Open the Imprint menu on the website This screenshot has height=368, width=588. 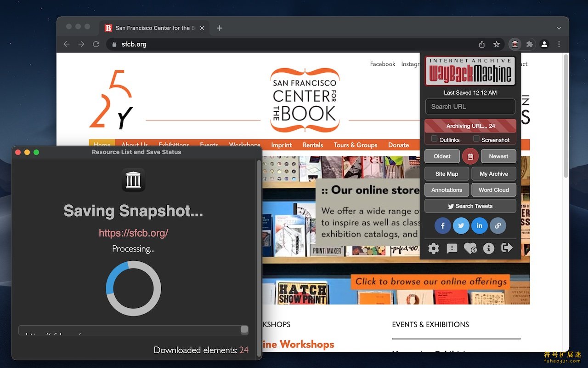(x=281, y=145)
